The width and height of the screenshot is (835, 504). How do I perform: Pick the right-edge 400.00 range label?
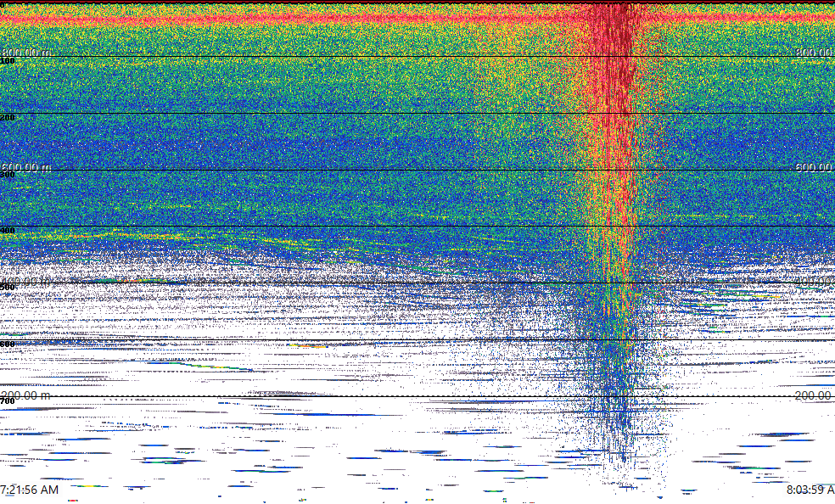(813, 281)
